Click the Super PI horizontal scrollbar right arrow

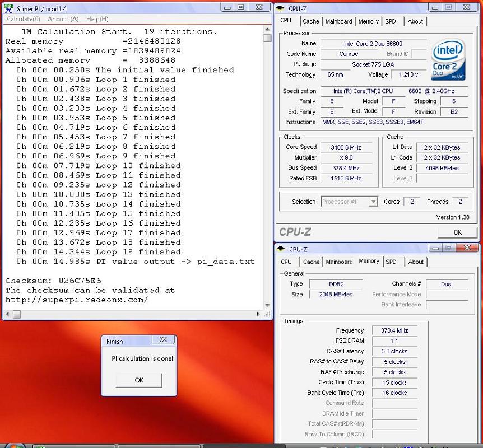coord(258,314)
